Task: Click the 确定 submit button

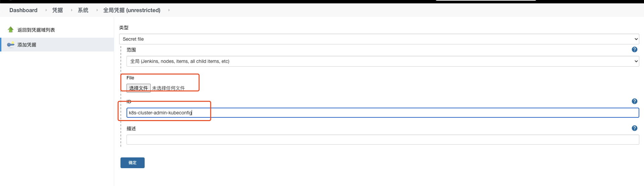Action: (133, 163)
